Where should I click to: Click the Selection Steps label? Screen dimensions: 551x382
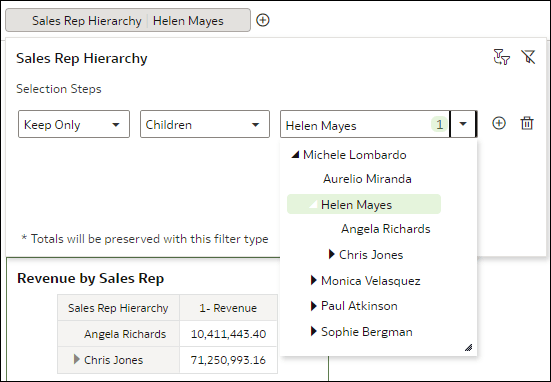(x=59, y=89)
